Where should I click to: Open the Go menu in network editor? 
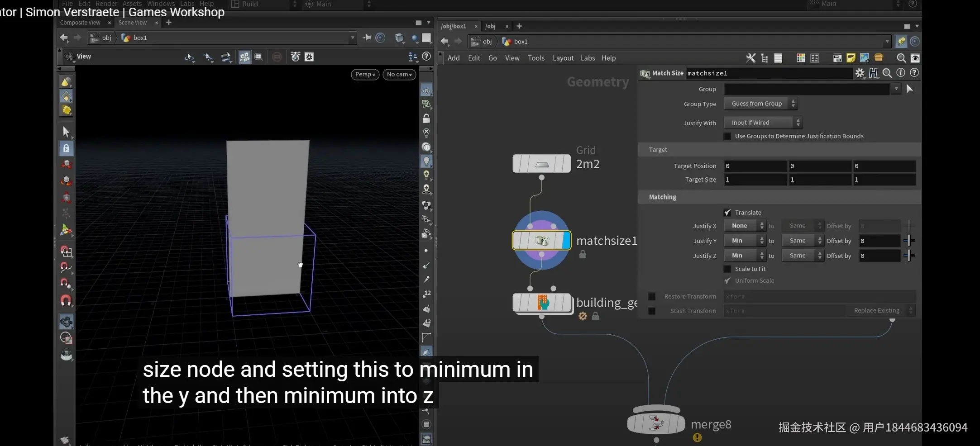pos(492,58)
